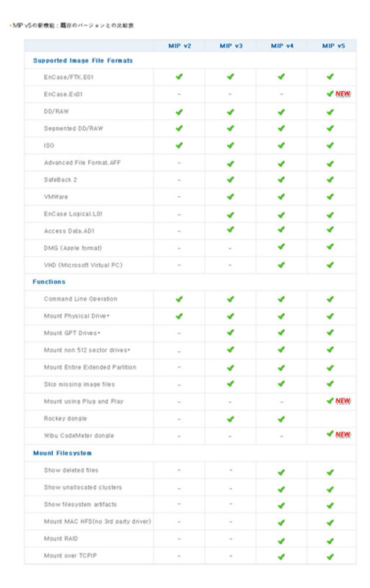
Task: Select the MIP v5 column header
Action: (x=333, y=46)
